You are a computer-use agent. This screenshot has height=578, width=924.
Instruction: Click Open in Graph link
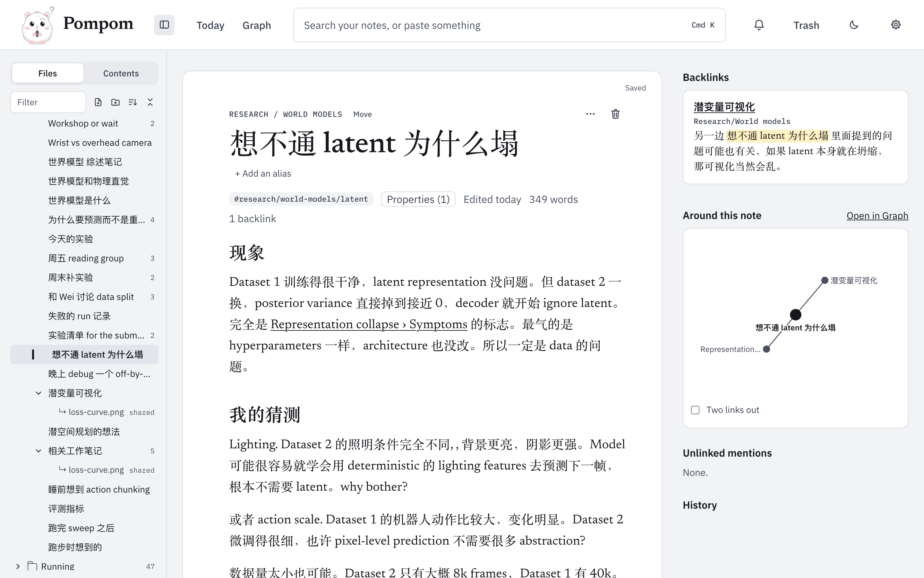point(877,215)
